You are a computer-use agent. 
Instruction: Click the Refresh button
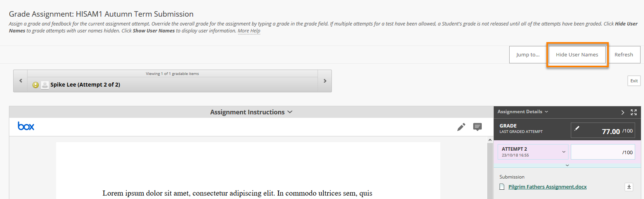point(623,54)
